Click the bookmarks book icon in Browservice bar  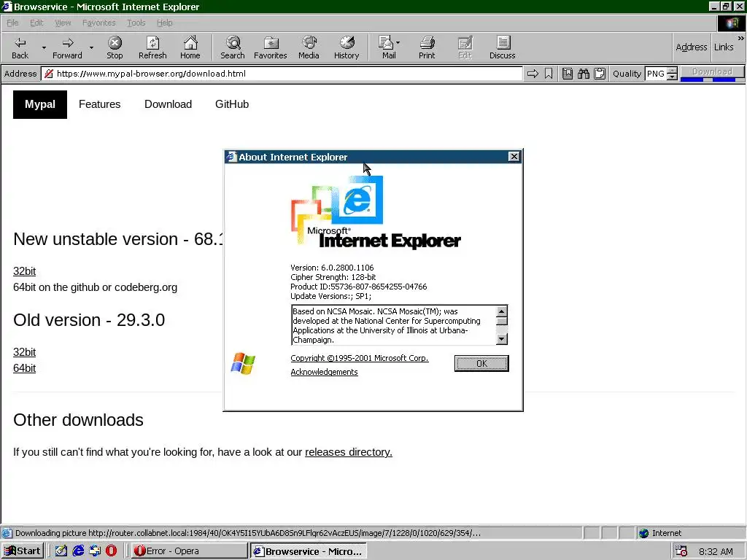[x=568, y=74]
